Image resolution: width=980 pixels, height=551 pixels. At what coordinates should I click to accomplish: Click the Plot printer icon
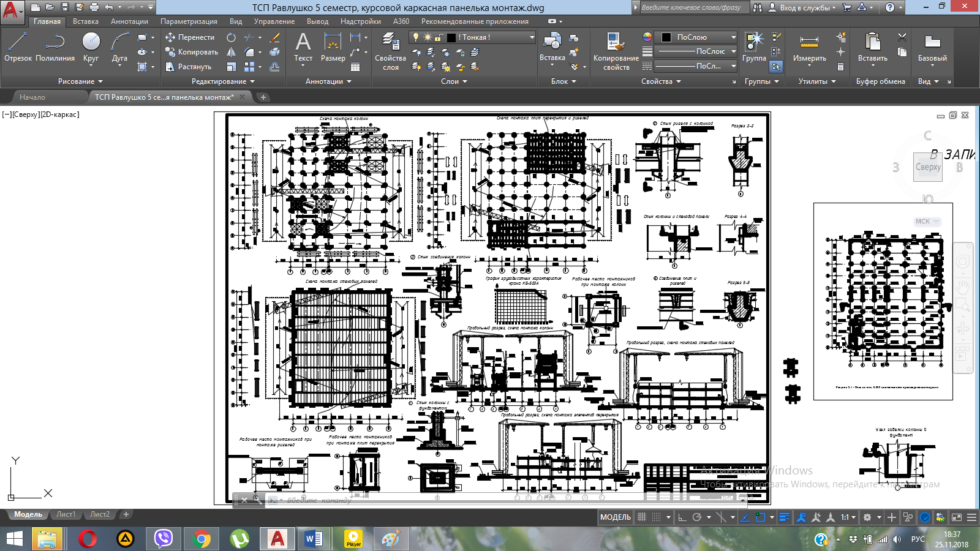coord(94,7)
